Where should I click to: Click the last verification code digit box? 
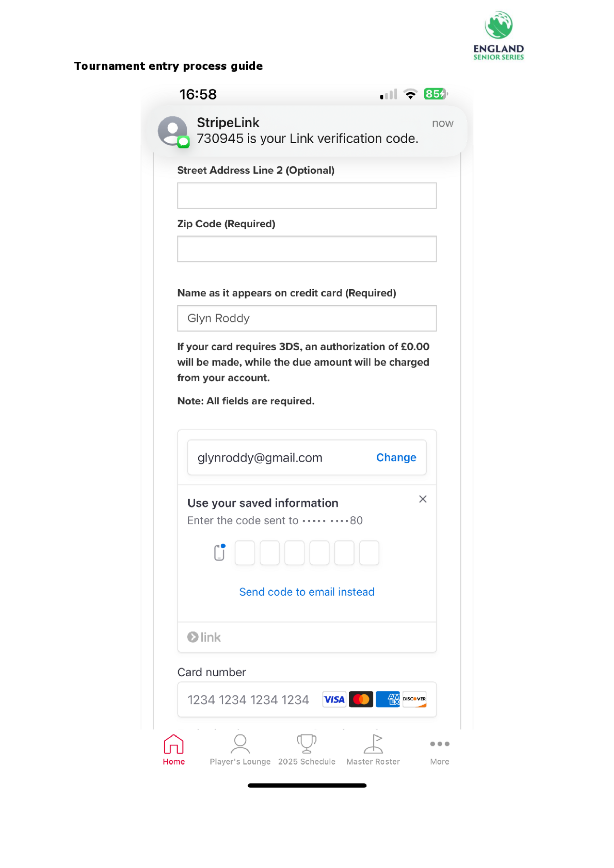369,553
